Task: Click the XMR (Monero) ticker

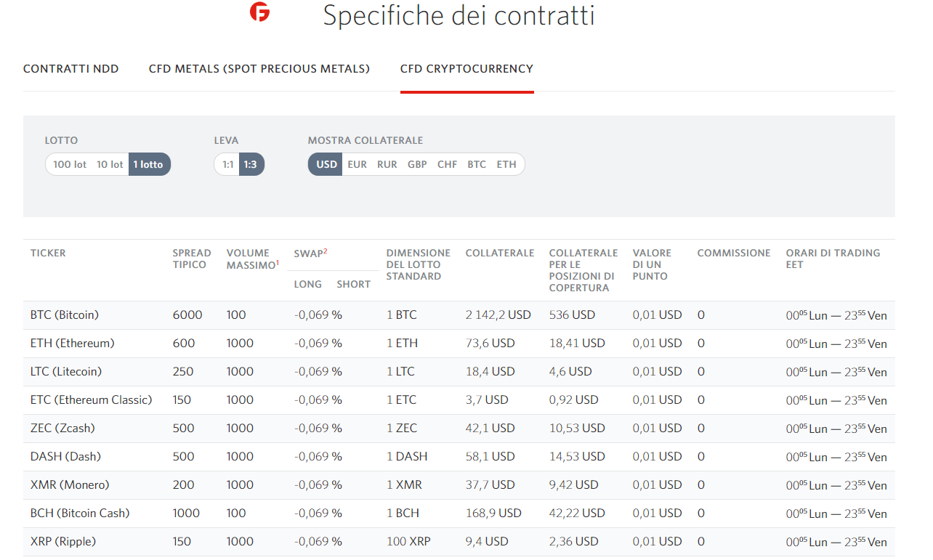Action: coord(70,484)
